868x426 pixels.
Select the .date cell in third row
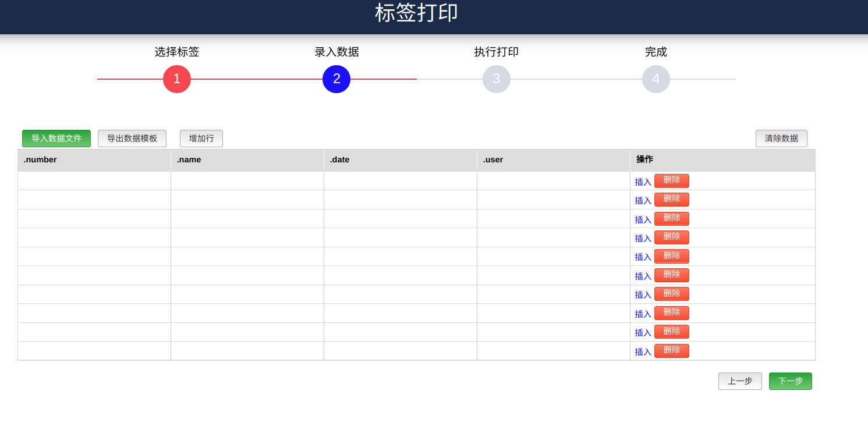tap(401, 219)
